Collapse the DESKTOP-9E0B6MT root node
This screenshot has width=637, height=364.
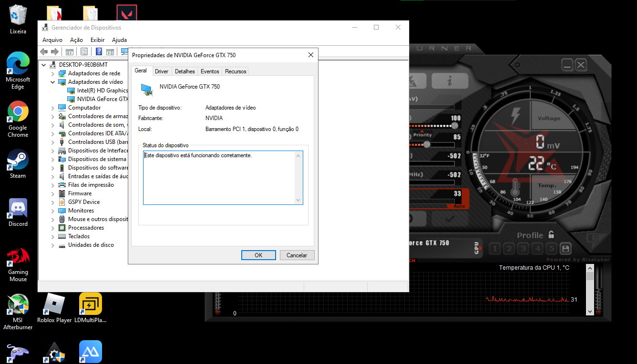(44, 65)
